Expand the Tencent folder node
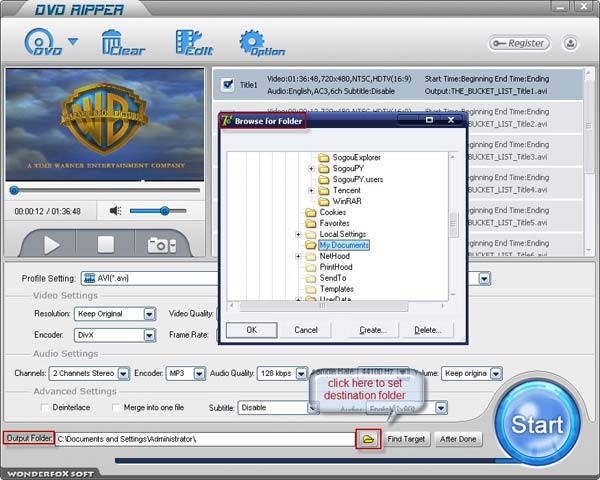Screen dimensions: 600x480 click(x=311, y=190)
